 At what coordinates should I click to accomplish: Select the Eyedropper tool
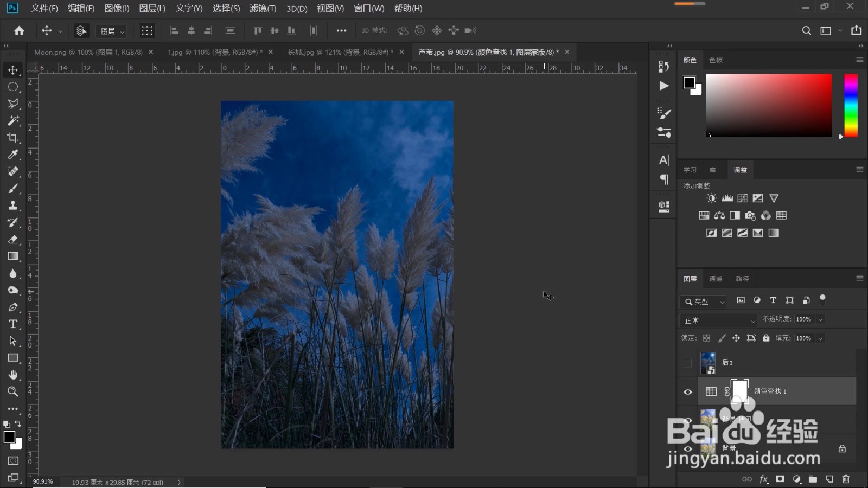[x=13, y=155]
